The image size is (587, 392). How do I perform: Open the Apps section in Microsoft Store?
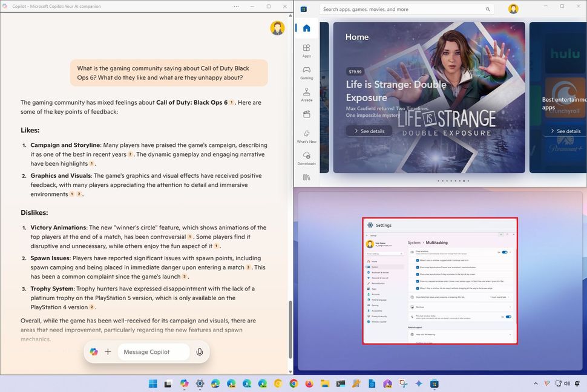(306, 51)
